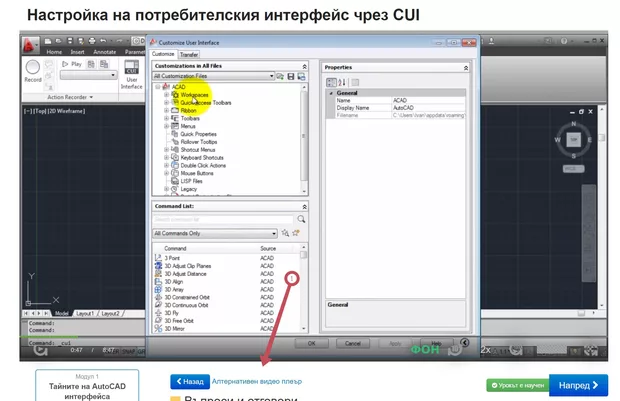Click the New file icon in AutoCAD toolbar

(x=48, y=41)
